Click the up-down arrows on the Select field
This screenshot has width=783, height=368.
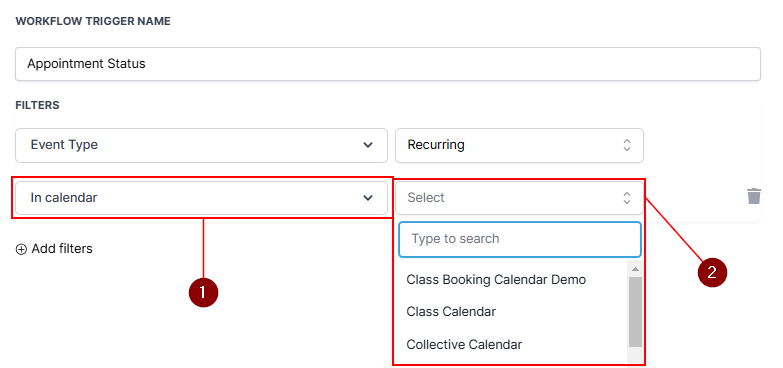pyautogui.click(x=627, y=198)
